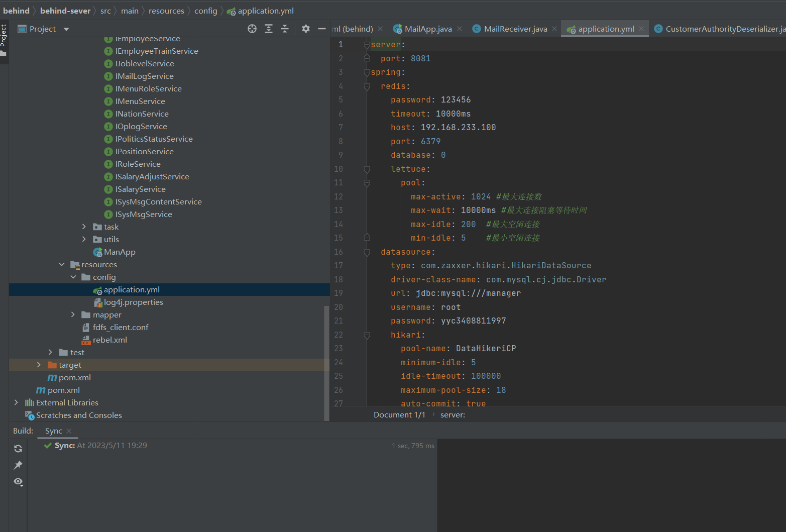Expand the utils folder
786x532 pixels.
coord(84,239)
